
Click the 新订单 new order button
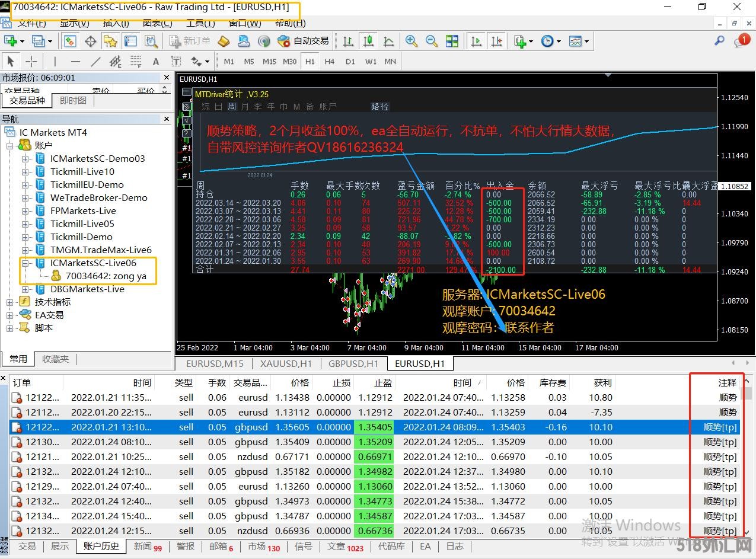tap(190, 41)
